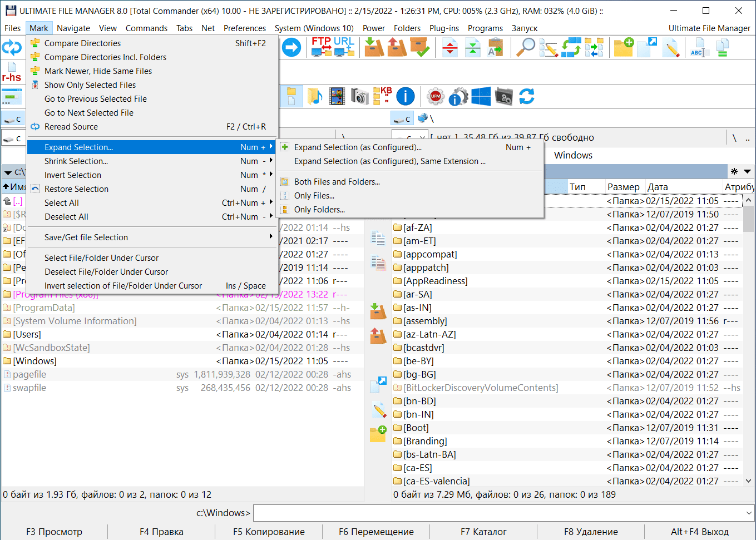Choose Show Only Selected Files

tap(152, 85)
